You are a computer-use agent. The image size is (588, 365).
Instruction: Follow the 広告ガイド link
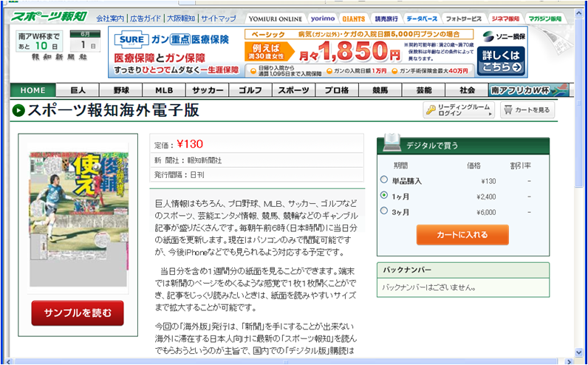(146, 18)
